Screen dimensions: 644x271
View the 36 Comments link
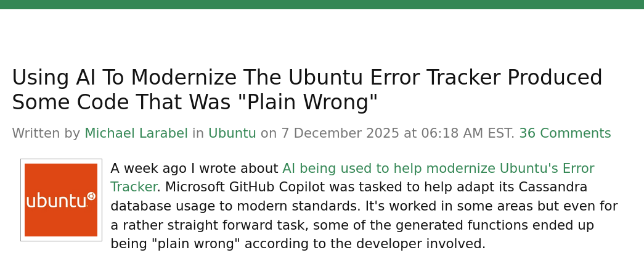click(x=565, y=133)
